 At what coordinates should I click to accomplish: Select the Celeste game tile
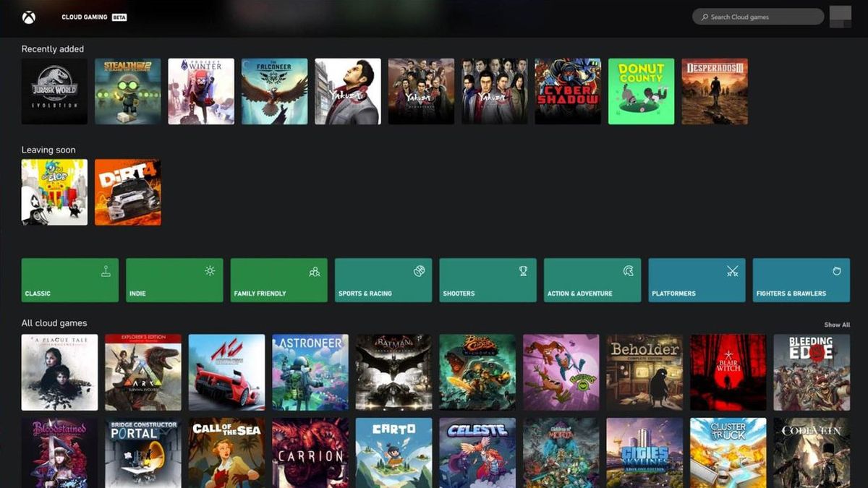click(x=477, y=453)
